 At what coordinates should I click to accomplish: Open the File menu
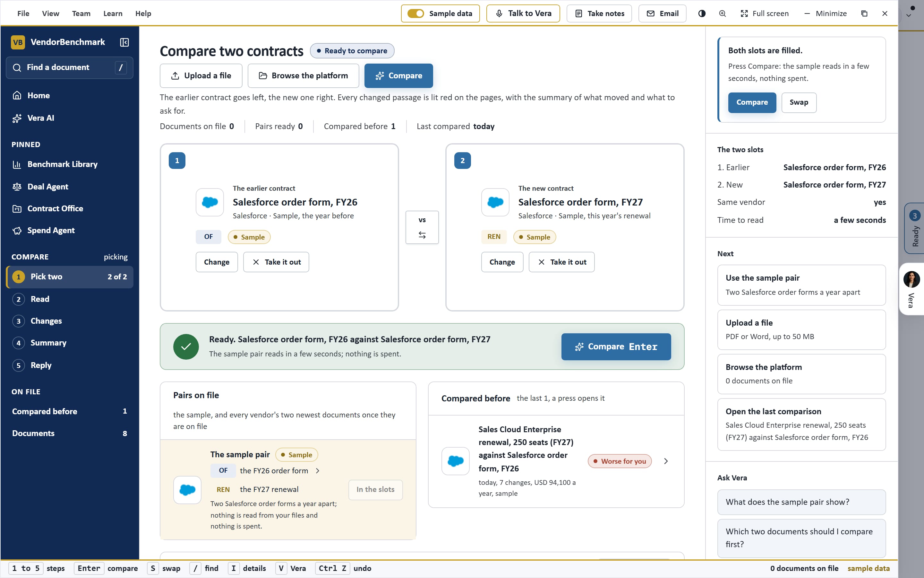[x=23, y=13]
